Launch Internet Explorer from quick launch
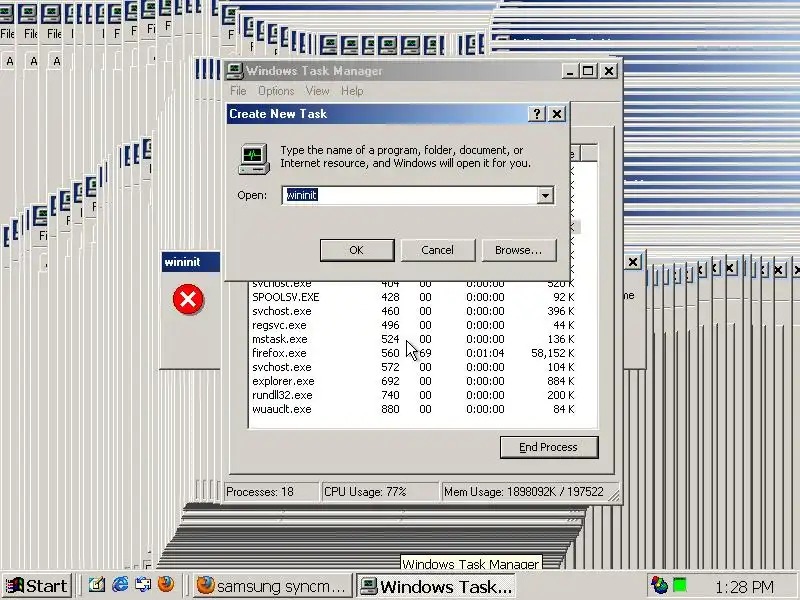The height and width of the screenshot is (600, 800). (120, 585)
